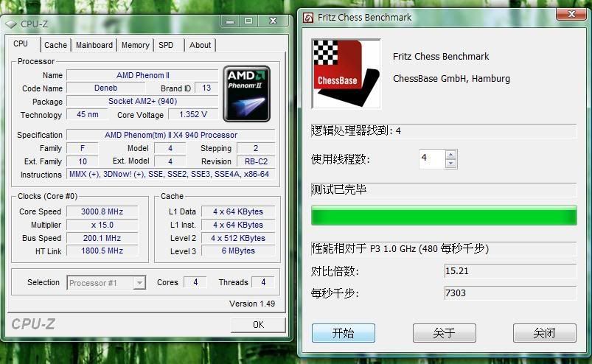Screen dimensions: 592x364
Task: Click the 关闭 close button
Action: tap(544, 333)
